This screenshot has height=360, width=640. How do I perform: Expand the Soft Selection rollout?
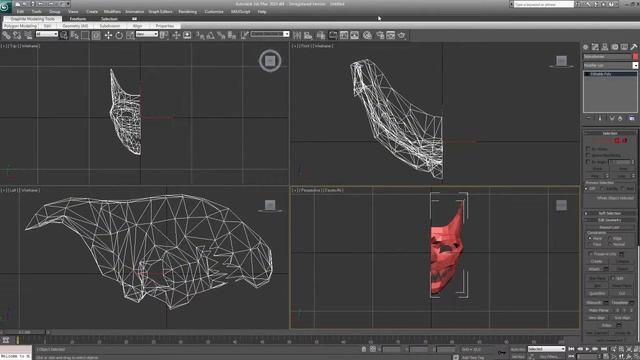[609, 213]
